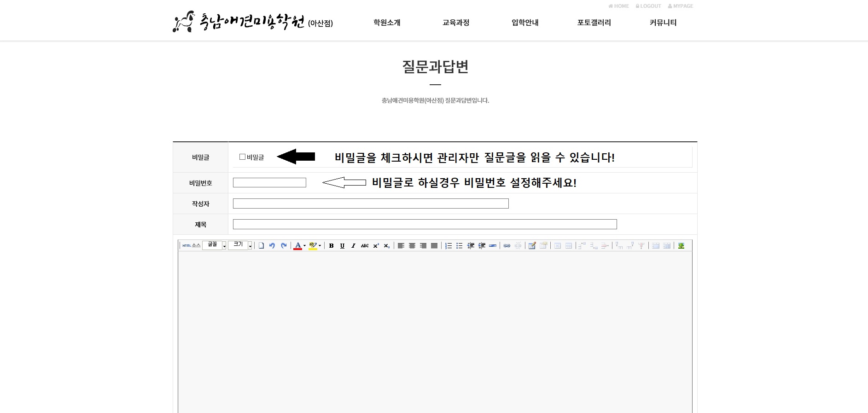
Task: Check the 비밀글 checkbox
Action: click(x=242, y=157)
